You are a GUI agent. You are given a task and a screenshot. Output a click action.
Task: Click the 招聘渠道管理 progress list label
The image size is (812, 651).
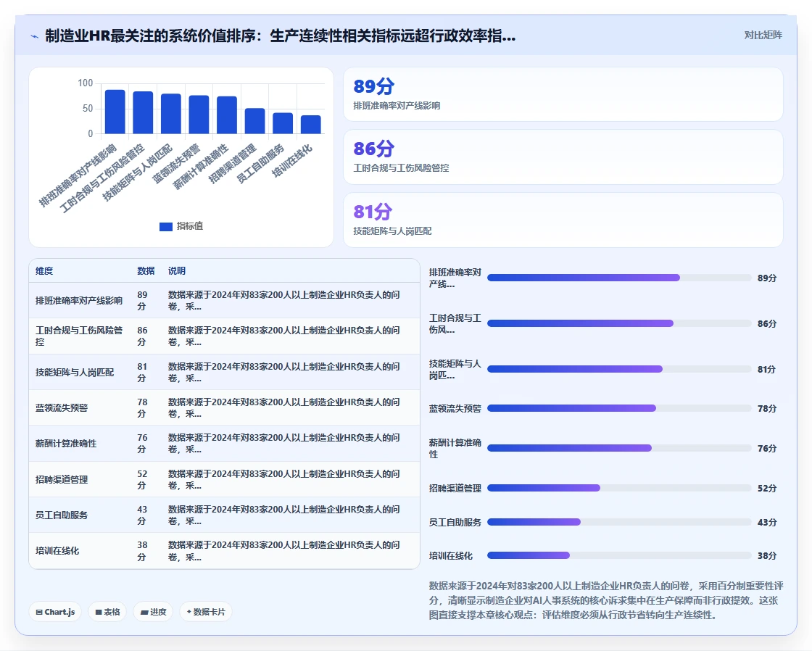click(455, 489)
